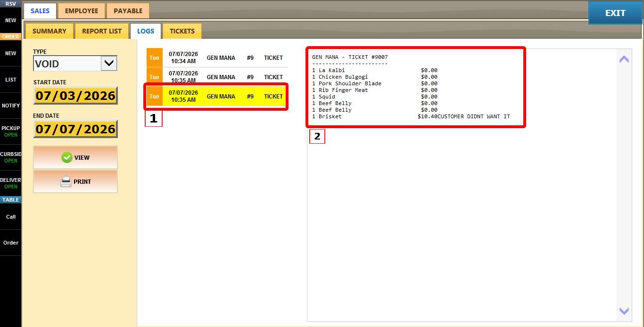Open the REPORT LIST sub-tab
The height and width of the screenshot is (327, 644).
[x=102, y=31]
